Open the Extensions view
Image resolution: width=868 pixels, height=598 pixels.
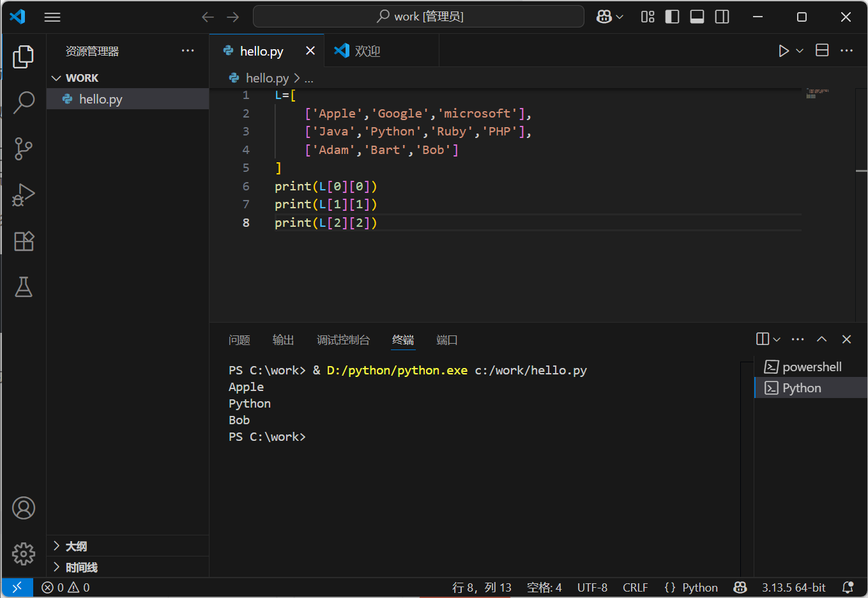24,241
